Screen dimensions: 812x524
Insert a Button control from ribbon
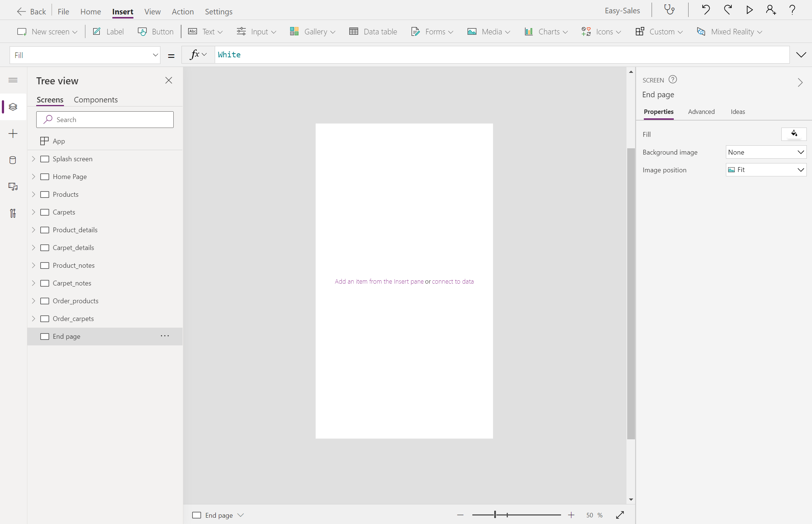coord(156,32)
